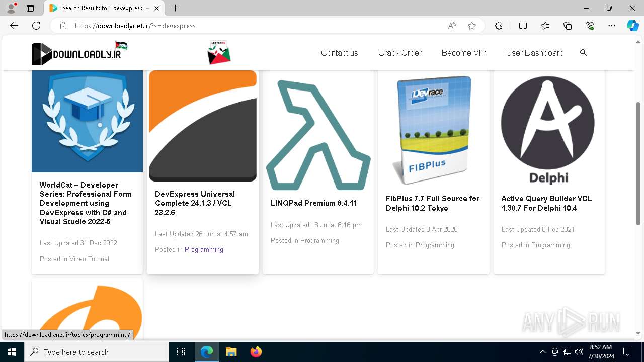This screenshot has width=644, height=362.
Task: Open a new tab with plus button
Action: (x=175, y=8)
